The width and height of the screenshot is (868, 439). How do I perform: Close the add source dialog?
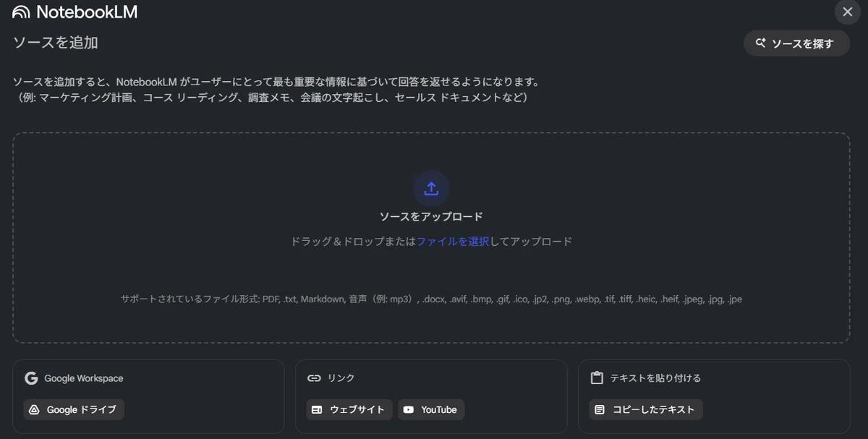[x=848, y=12]
